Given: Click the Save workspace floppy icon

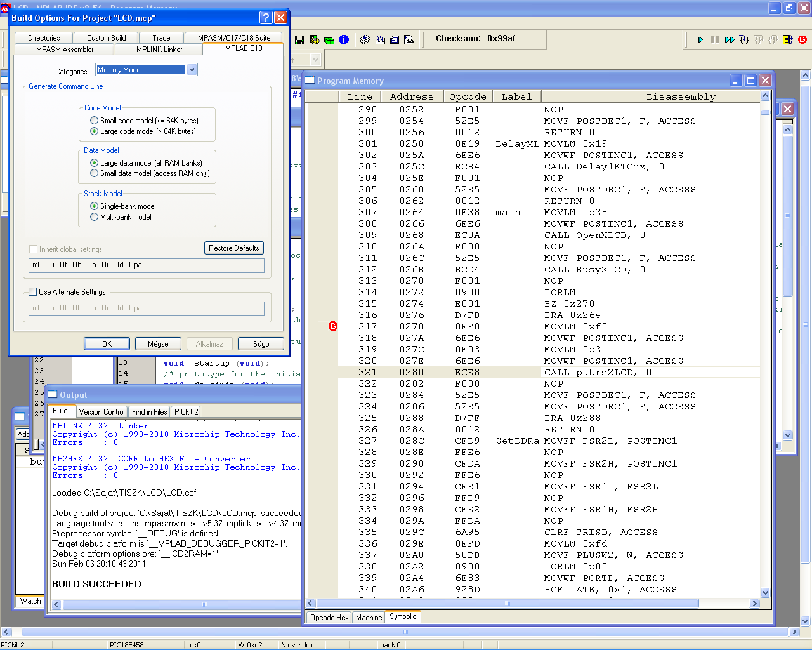Looking at the screenshot, I should pos(299,39).
